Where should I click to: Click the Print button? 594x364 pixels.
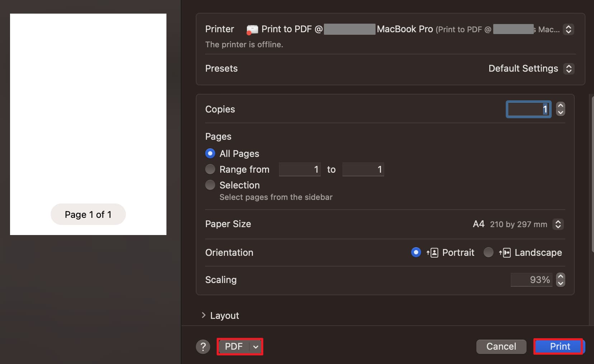(560, 346)
